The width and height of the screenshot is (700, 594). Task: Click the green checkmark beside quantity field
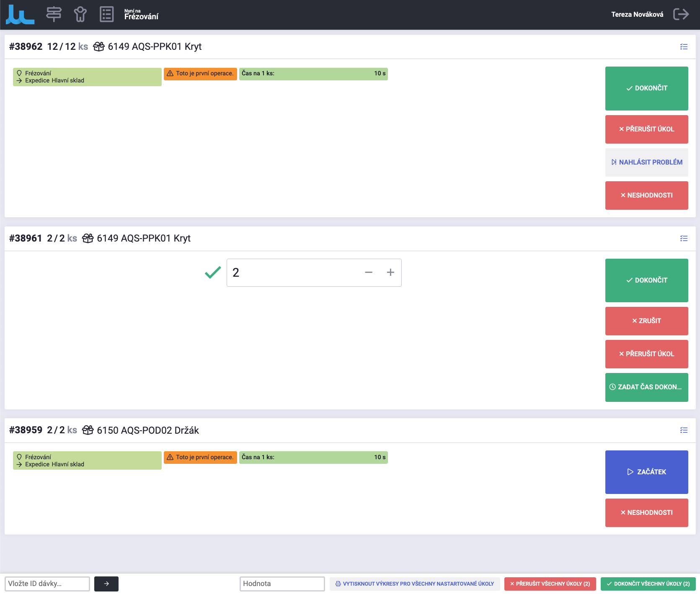pos(213,273)
